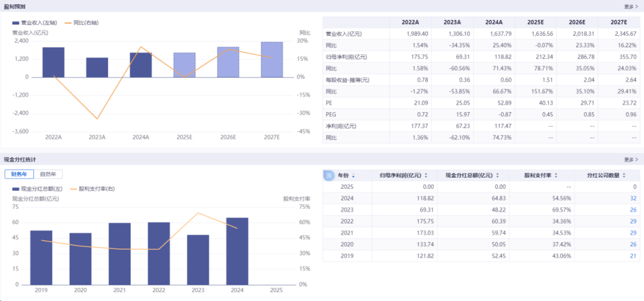
Task: Open company count 26 link for 2023
Action: tap(633, 210)
